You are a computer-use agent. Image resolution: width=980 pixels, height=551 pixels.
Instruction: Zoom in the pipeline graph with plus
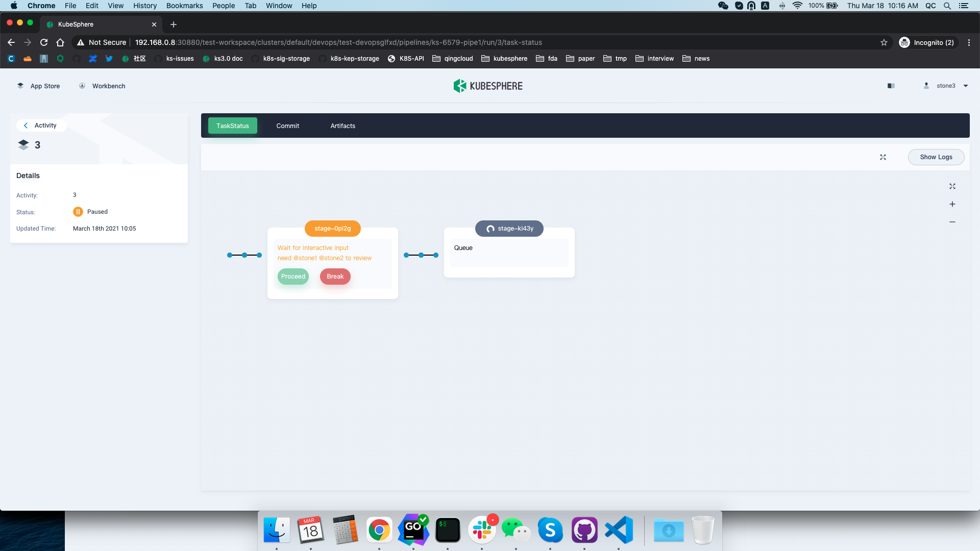(x=952, y=204)
